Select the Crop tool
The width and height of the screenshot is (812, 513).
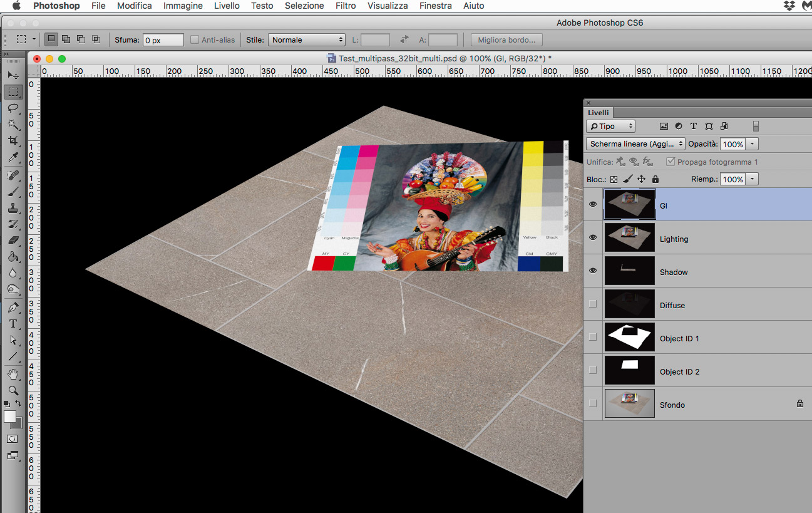(x=13, y=142)
